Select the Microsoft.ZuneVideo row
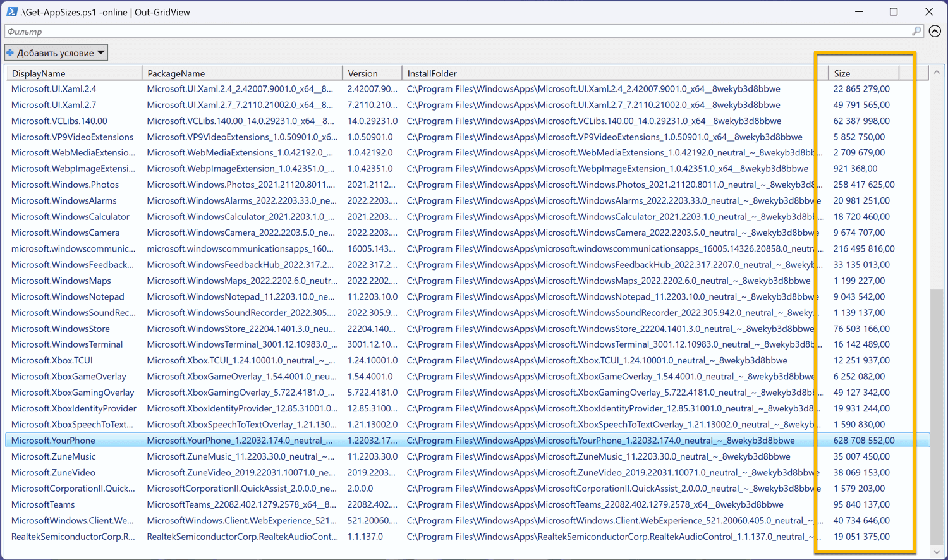 468,473
